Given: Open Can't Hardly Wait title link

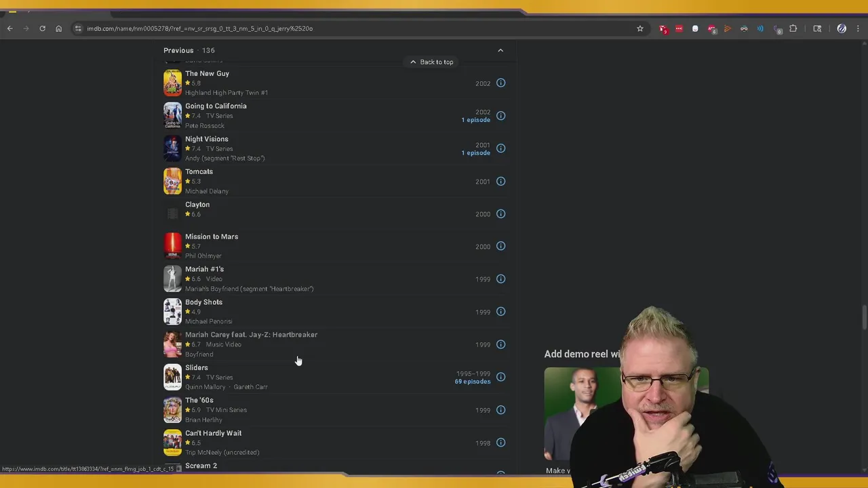Looking at the screenshot, I should click(x=213, y=433).
